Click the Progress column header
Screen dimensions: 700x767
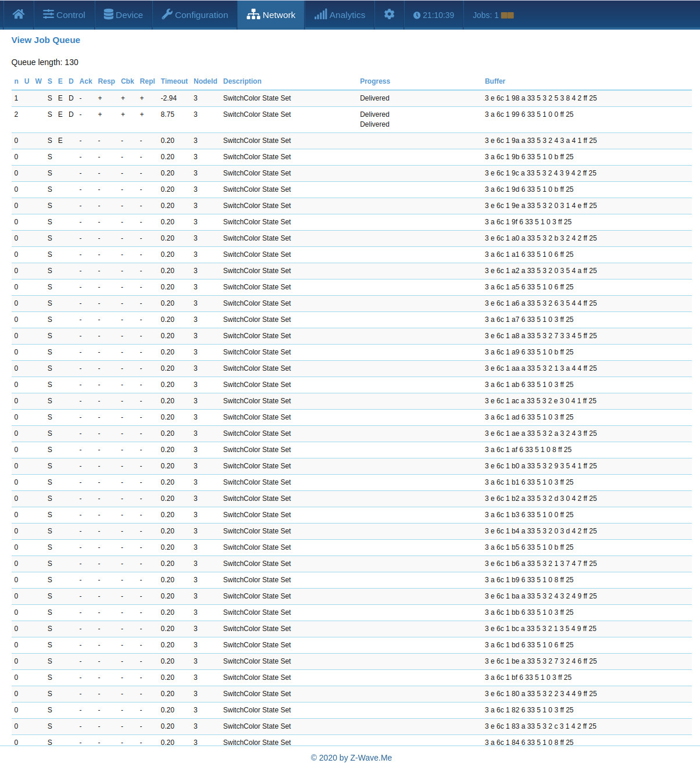click(374, 81)
